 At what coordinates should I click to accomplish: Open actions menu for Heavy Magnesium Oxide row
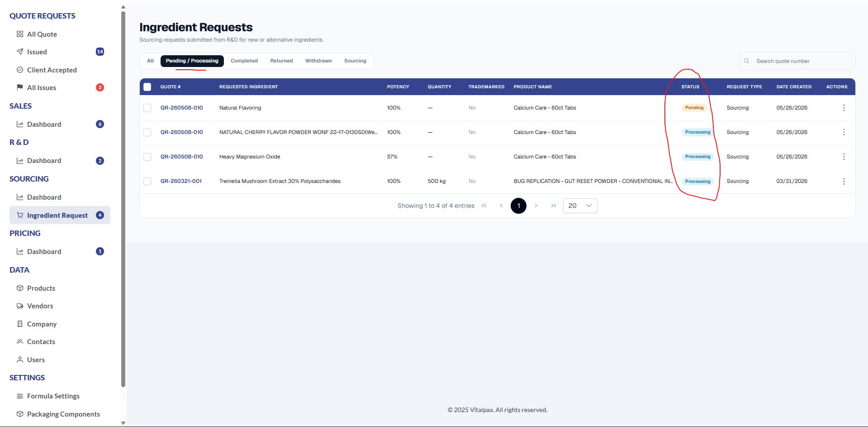pos(844,157)
